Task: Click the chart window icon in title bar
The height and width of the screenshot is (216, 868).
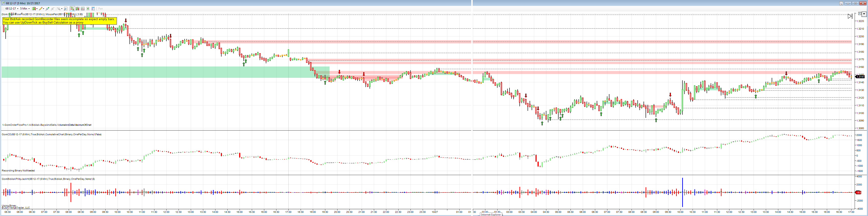Action: (x=3, y=3)
